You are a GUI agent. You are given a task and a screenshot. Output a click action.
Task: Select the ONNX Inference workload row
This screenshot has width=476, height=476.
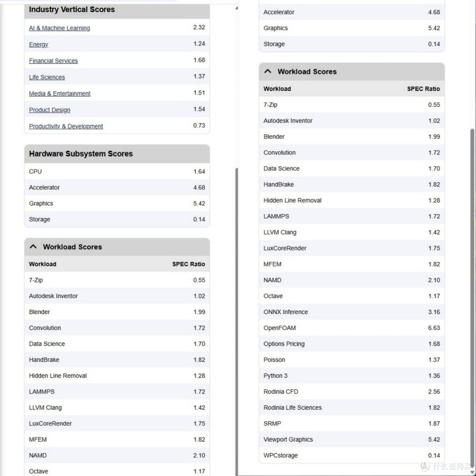(x=352, y=312)
